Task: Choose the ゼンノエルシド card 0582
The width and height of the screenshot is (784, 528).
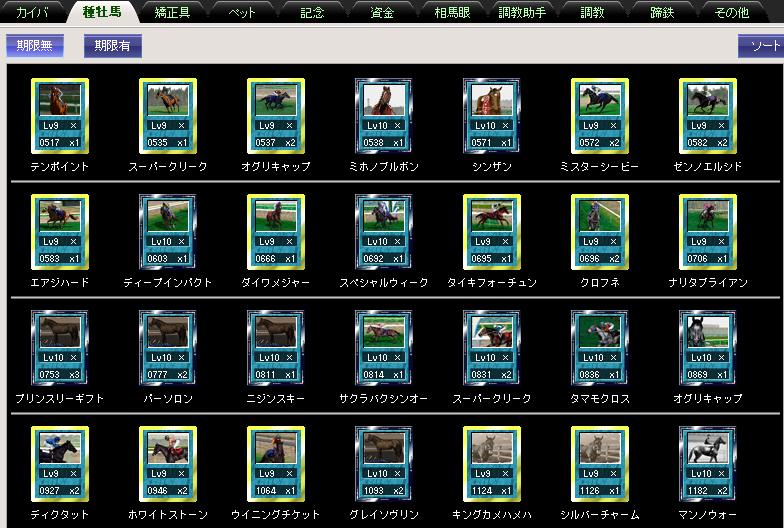Action: pyautogui.click(x=708, y=116)
